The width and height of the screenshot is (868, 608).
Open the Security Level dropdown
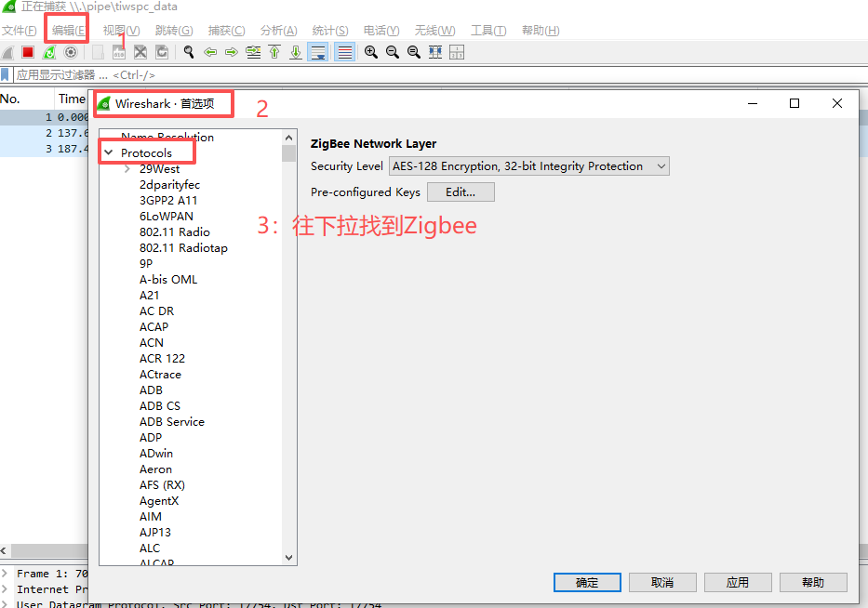pyautogui.click(x=529, y=166)
